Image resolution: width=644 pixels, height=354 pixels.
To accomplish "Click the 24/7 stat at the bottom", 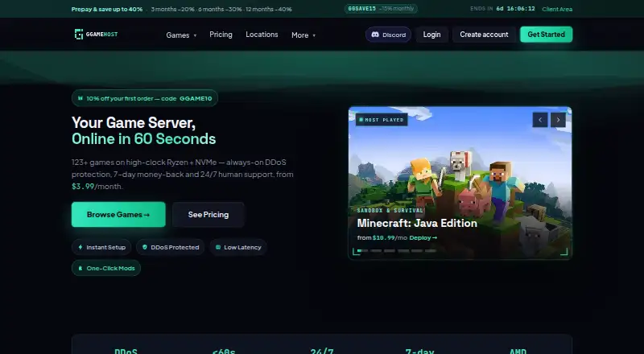I will 322,351.
